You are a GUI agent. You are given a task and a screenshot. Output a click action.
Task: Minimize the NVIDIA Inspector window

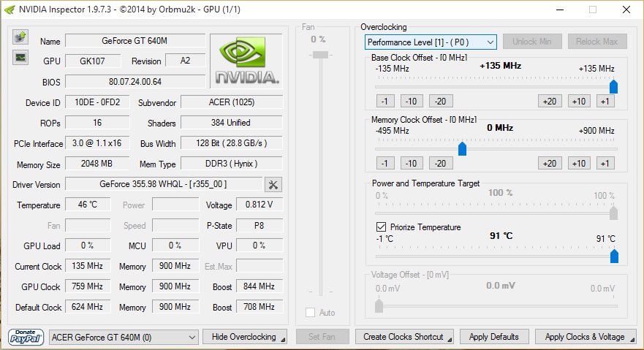coord(560,9)
